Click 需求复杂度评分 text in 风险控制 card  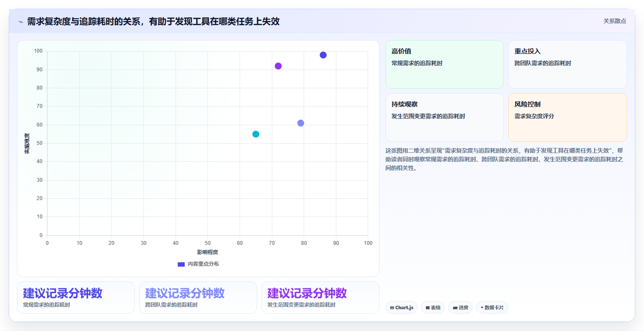pyautogui.click(x=534, y=116)
